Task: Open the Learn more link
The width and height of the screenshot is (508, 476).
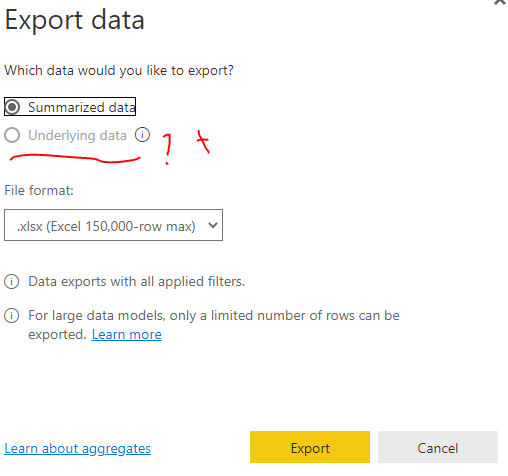Action: pyautogui.click(x=127, y=334)
